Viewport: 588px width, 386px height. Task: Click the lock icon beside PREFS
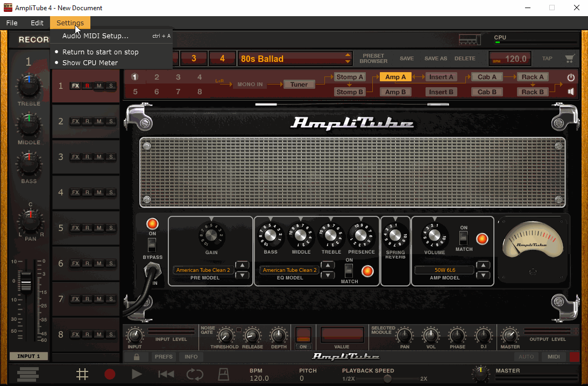pyautogui.click(x=137, y=357)
